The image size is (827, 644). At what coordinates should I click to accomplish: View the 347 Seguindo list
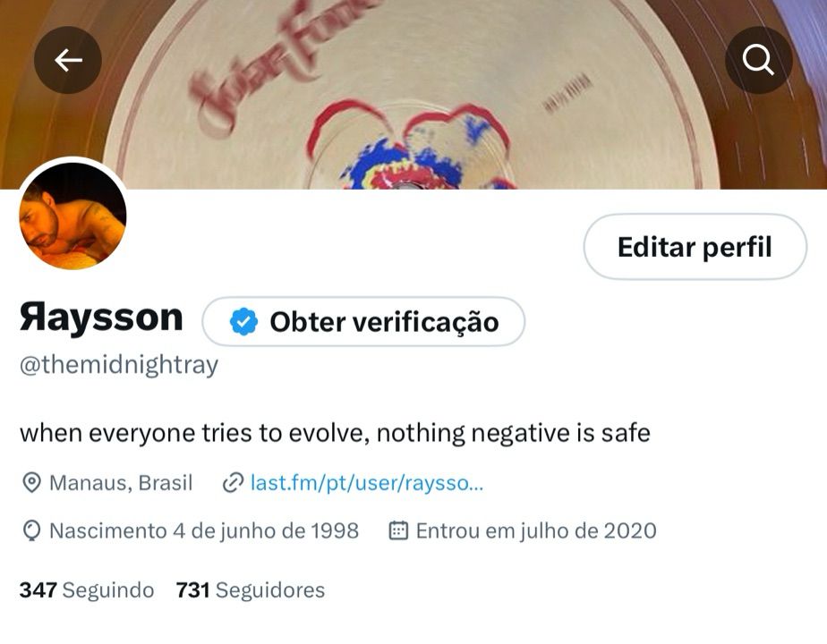87,590
